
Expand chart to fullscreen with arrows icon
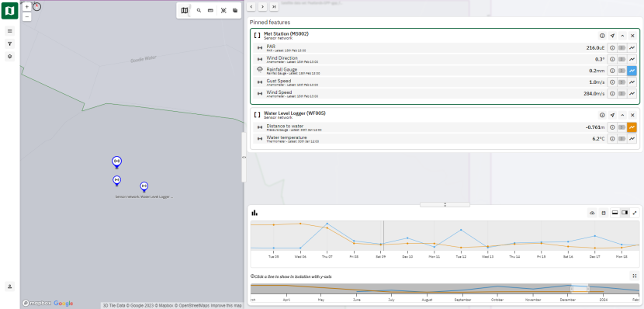tap(635, 213)
